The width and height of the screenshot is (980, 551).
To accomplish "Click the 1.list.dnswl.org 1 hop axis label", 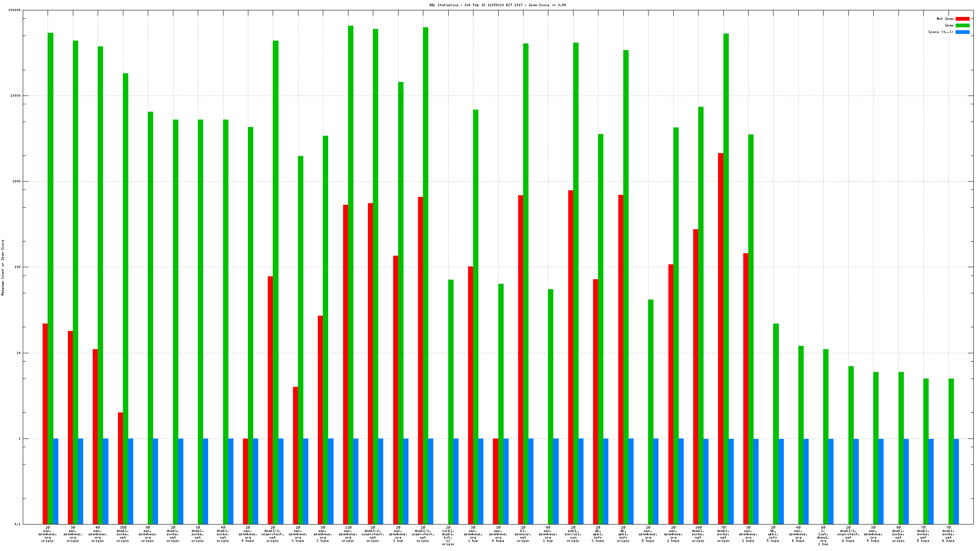I will point(823,536).
